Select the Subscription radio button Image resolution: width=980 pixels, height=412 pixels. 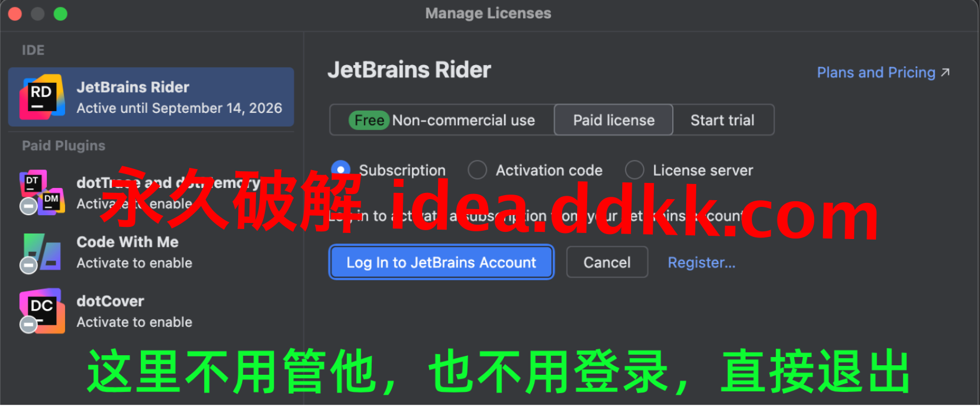click(x=341, y=170)
